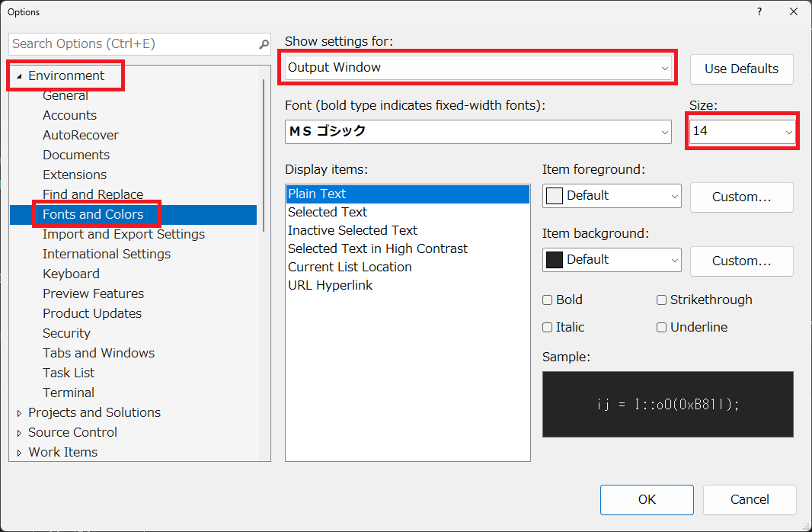Image resolution: width=812 pixels, height=532 pixels.
Task: Click the help question mark icon
Action: 759,11
